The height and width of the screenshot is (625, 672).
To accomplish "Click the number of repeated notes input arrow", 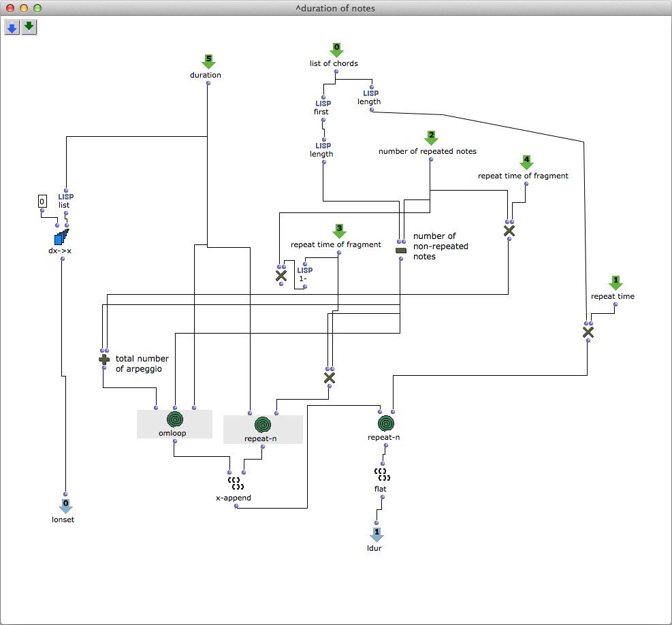I will [431, 138].
